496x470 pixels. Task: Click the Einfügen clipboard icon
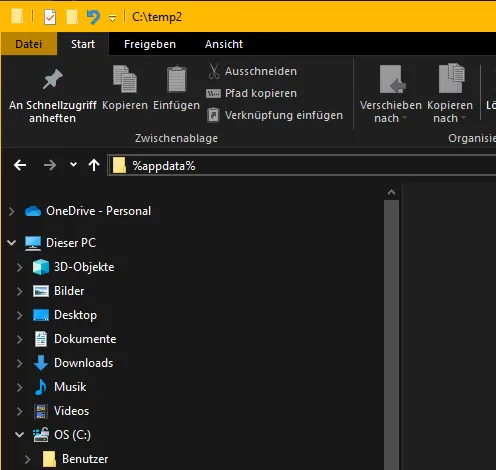[x=176, y=79]
